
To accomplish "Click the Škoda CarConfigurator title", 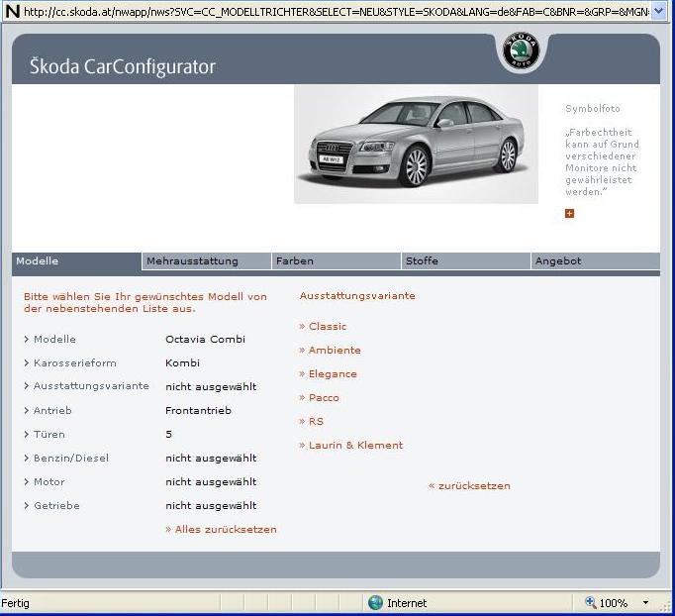I will [x=123, y=66].
